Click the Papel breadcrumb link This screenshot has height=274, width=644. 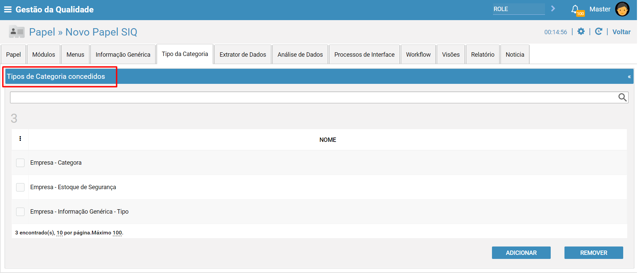click(x=42, y=32)
